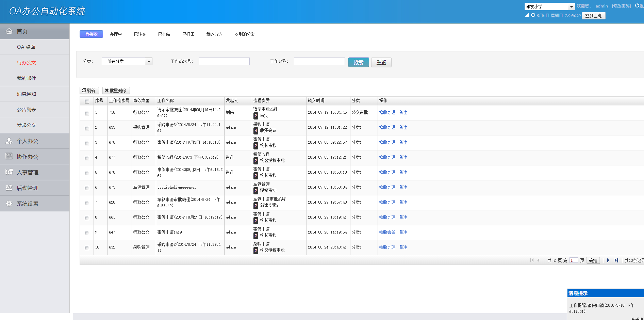Click the 首页 home icon in sidebar
This screenshot has height=320, width=644.
[9, 31]
